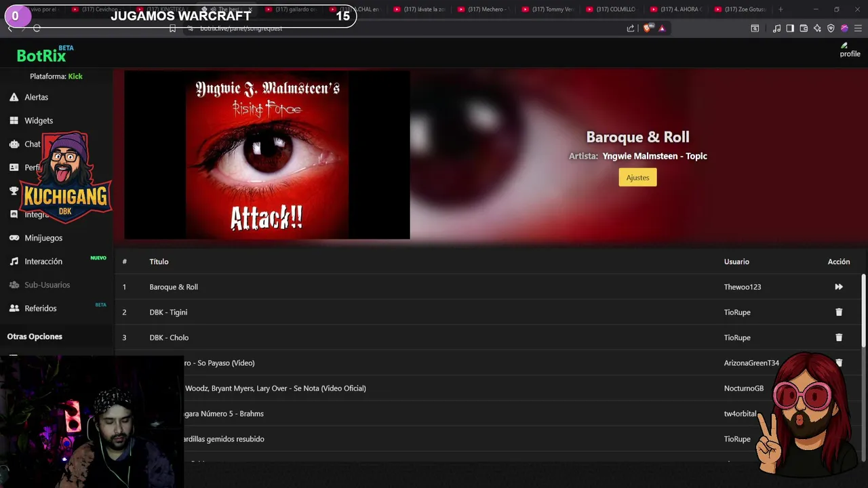Open Brave Playlist music note icon
The height and width of the screenshot is (488, 868).
[x=776, y=28]
